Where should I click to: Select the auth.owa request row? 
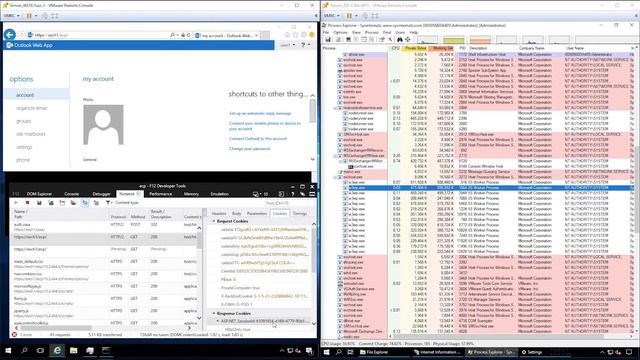click(104, 227)
